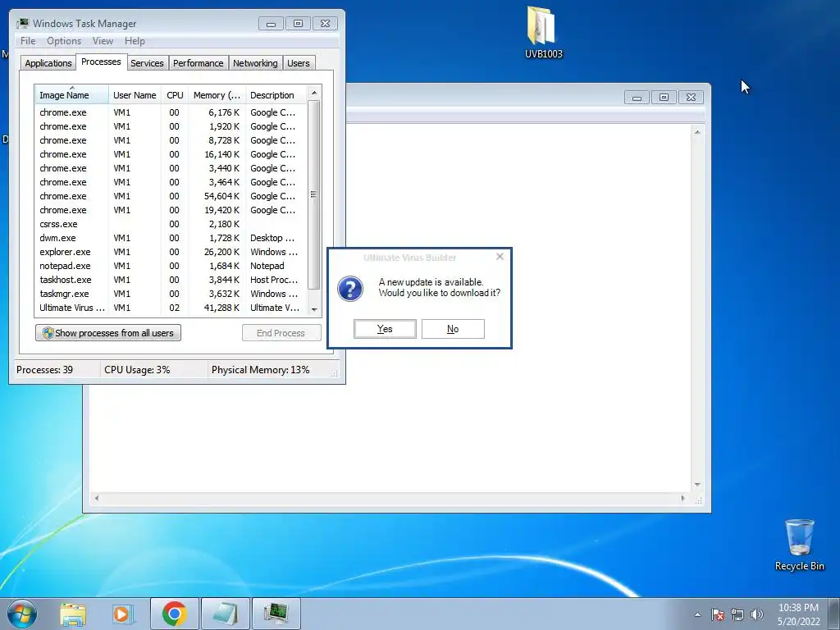The height and width of the screenshot is (630, 840).
Task: Sort processes by Description column
Action: 276,95
